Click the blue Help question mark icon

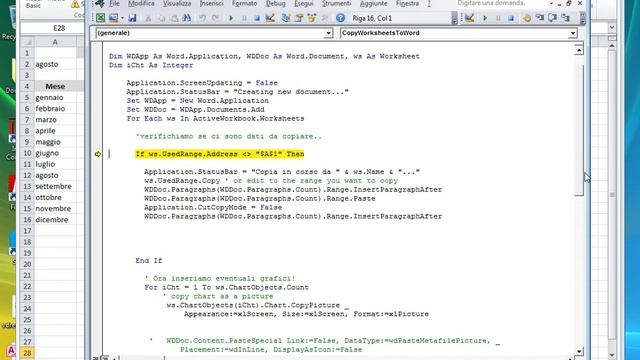point(340,18)
